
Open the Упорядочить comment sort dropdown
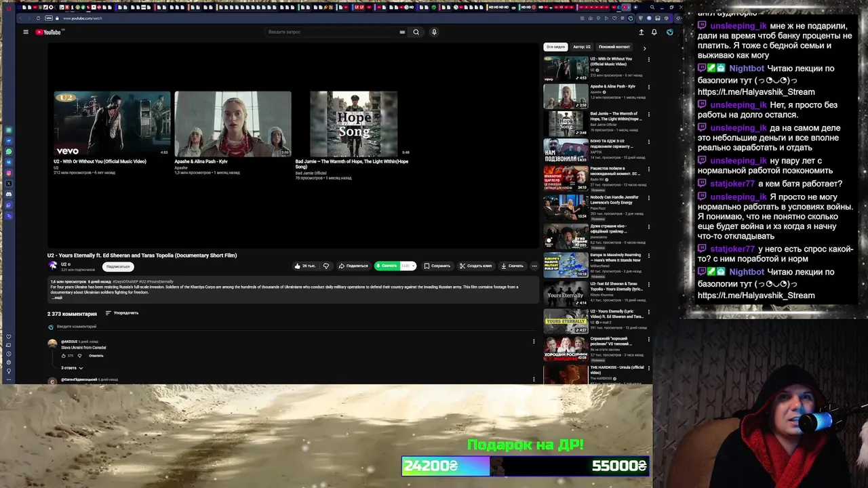[x=122, y=313]
